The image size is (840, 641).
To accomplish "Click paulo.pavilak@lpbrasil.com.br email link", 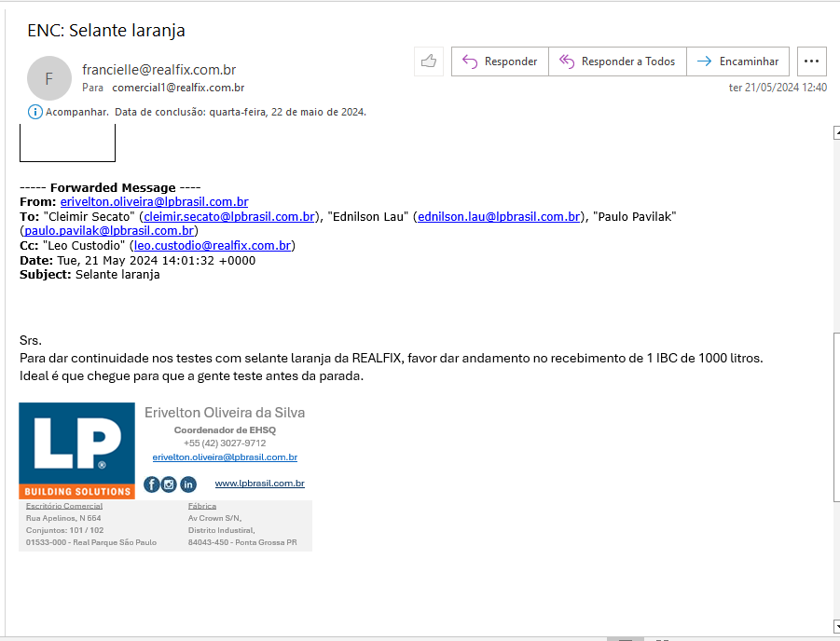I will click(x=109, y=231).
